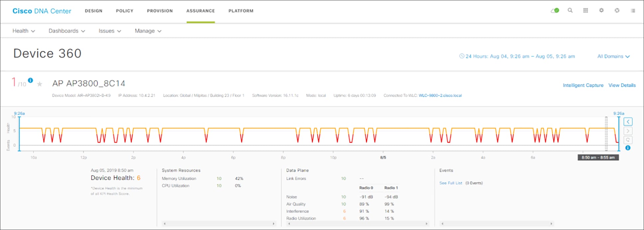Click the AP AP3800_8C14 device name
The image size is (644, 230).
click(x=89, y=83)
